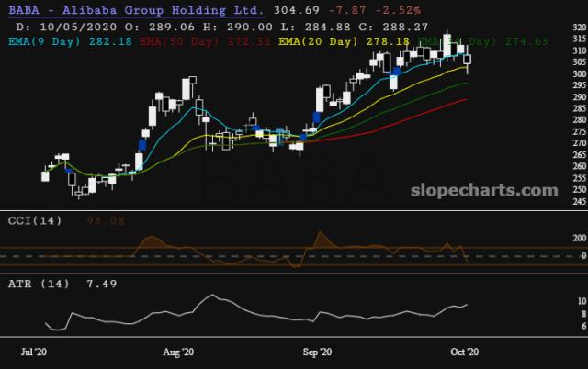588x369 pixels.
Task: Click the BABA - Alibaba Group Holding Ltd. title
Action: 134,10
